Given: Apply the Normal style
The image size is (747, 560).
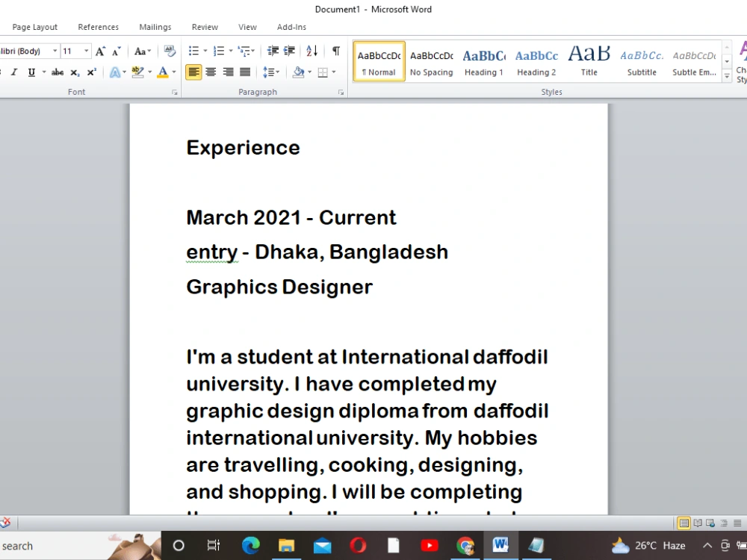Looking at the screenshot, I should pos(379,61).
